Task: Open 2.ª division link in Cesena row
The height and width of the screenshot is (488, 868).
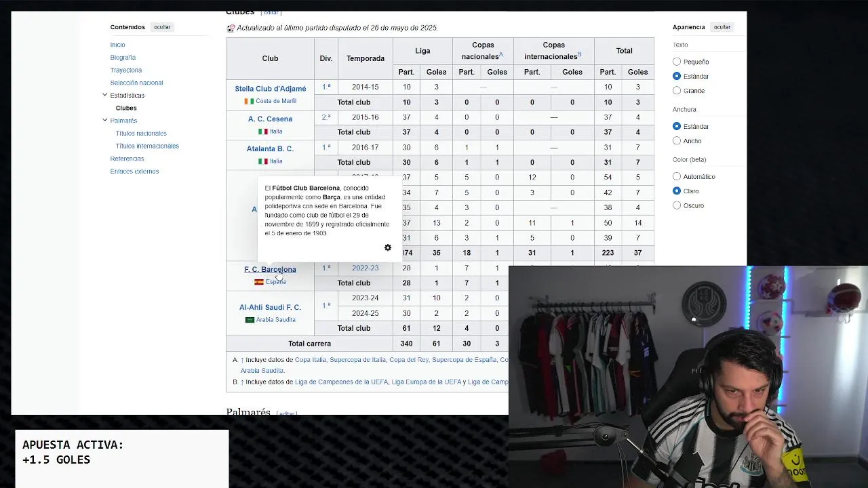Action: tap(326, 117)
